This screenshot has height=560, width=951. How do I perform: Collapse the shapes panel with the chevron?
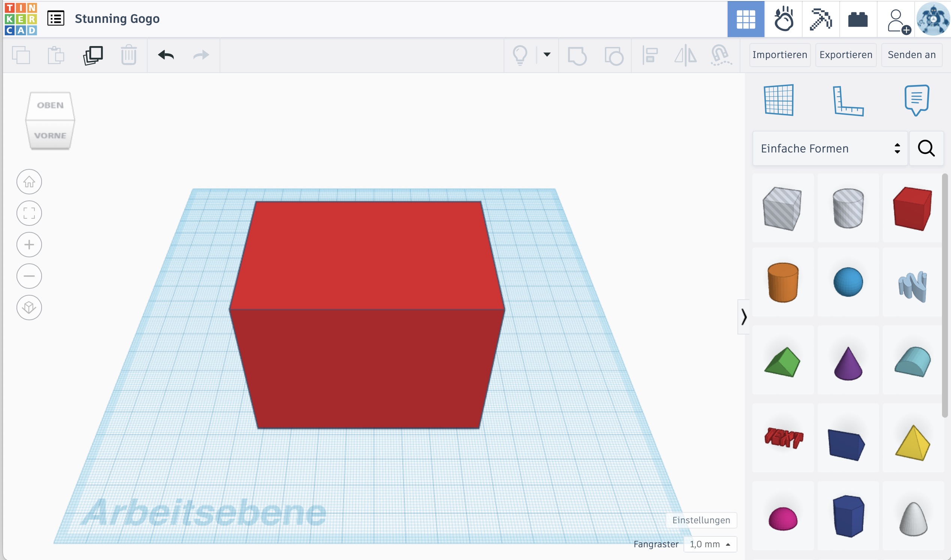744,317
